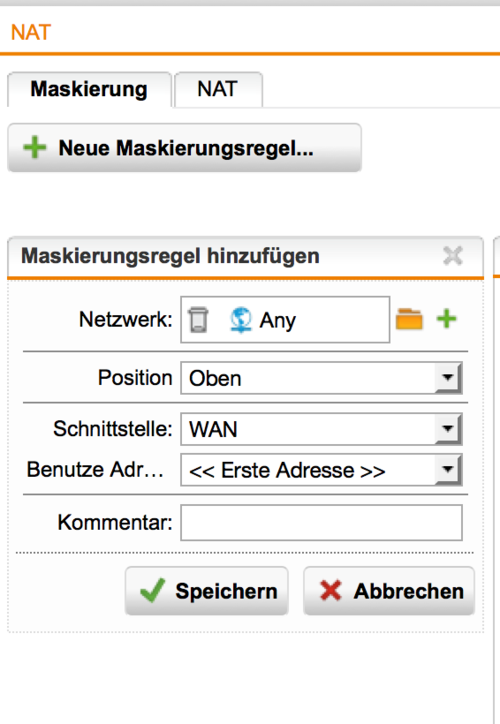Click the globe icon beside Any
500x724 pixels.
click(241, 320)
